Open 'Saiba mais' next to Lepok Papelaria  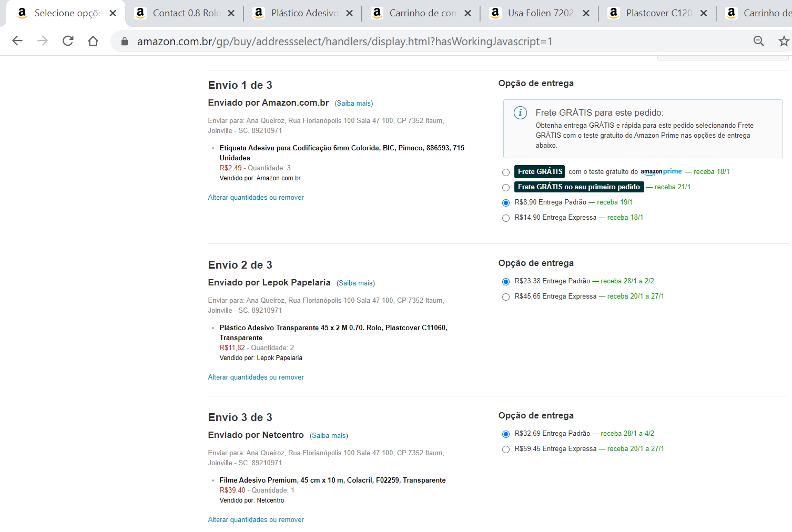point(356,283)
